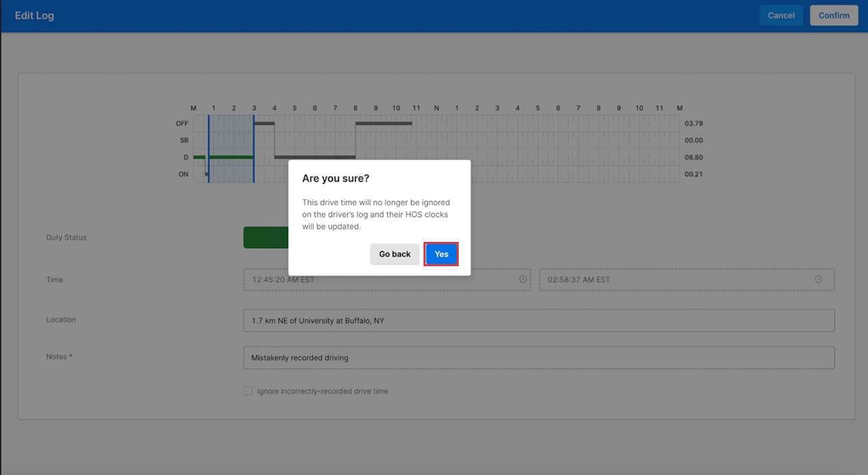The width and height of the screenshot is (868, 475).
Task: Click the SB row label on graph
Action: 184,141
